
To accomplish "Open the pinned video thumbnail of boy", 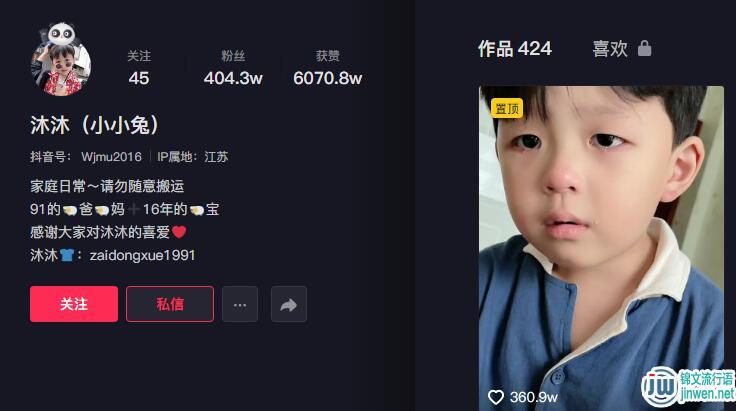I will (601, 248).
